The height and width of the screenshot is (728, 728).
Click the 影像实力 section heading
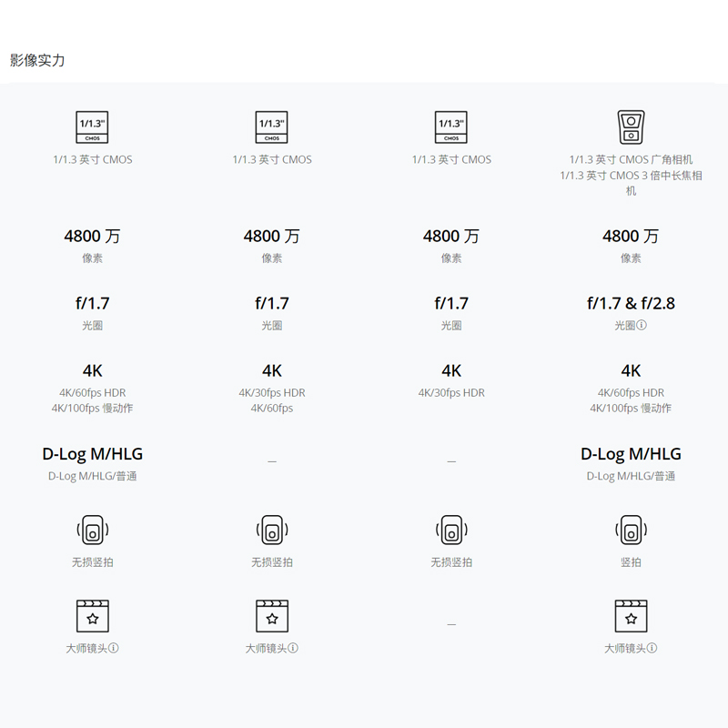[37, 61]
